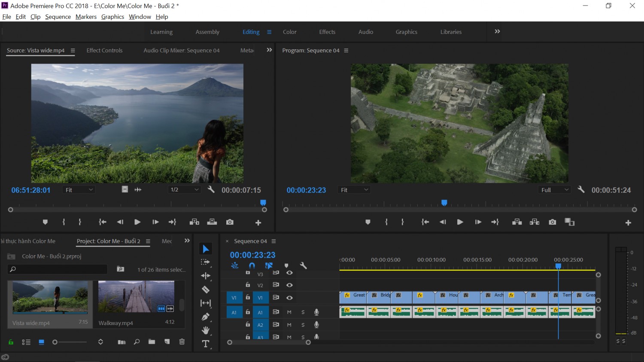The height and width of the screenshot is (362, 644).
Task: Create new bin in Project panel
Action: [152, 342]
